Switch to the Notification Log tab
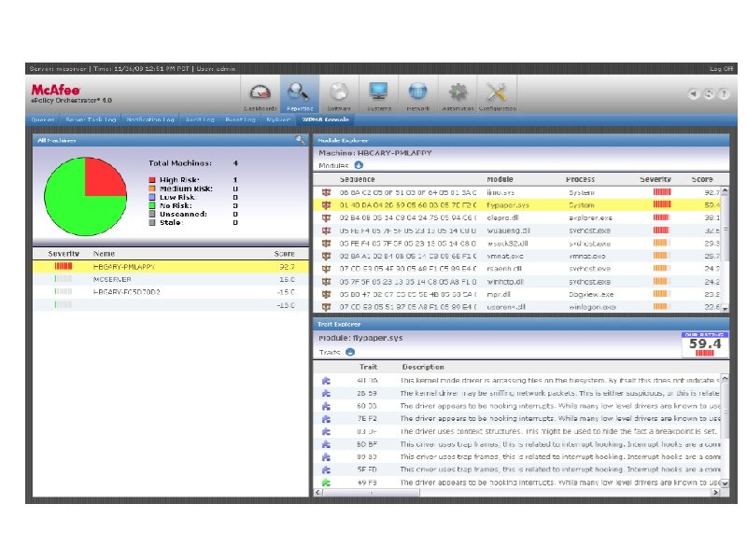 [150, 119]
